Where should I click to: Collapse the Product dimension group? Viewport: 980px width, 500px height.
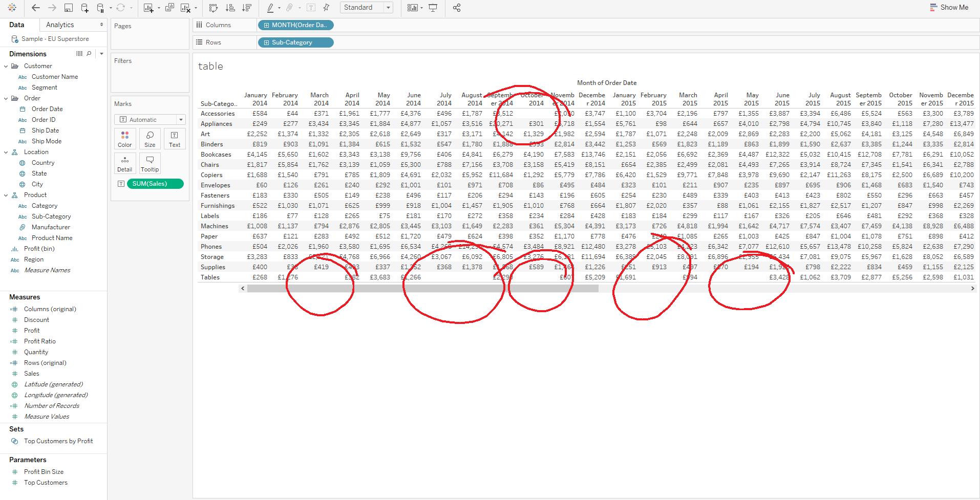click(x=6, y=194)
